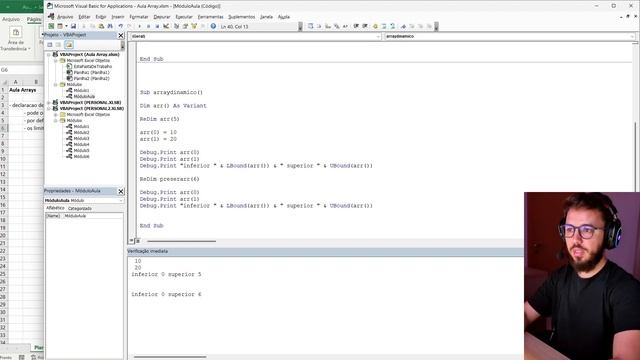Viewport: 640px width, 360px height.
Task: Open the Project Explorer via its toolbar icon
Action: coord(176,26)
